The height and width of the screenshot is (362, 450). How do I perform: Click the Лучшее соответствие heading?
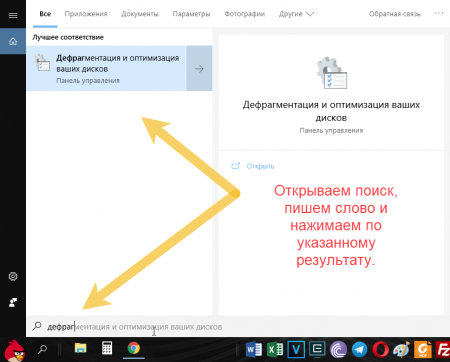pyautogui.click(x=68, y=37)
